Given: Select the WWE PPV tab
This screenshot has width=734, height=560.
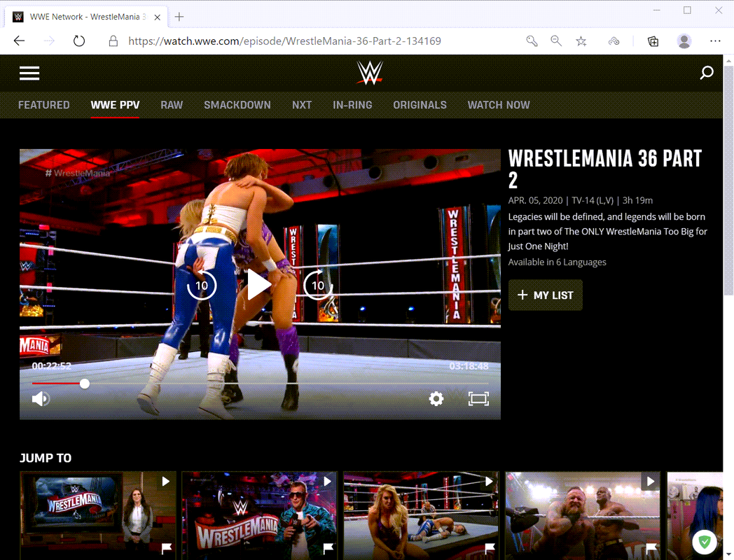Looking at the screenshot, I should pos(115,105).
